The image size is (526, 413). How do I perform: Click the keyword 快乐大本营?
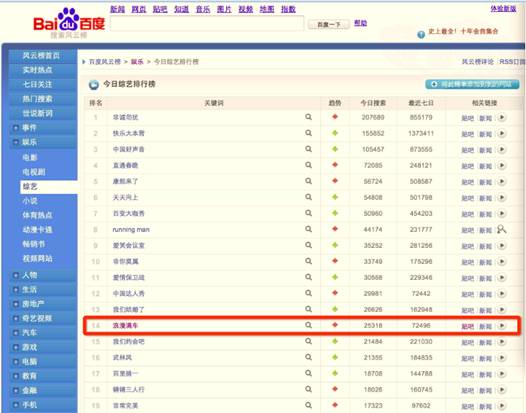128,133
